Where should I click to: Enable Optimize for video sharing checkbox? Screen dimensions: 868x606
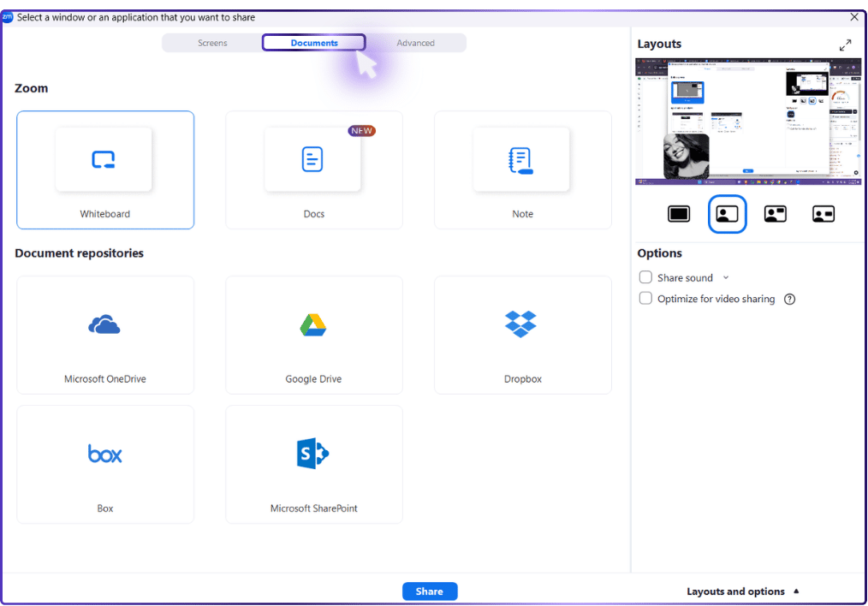click(x=645, y=299)
